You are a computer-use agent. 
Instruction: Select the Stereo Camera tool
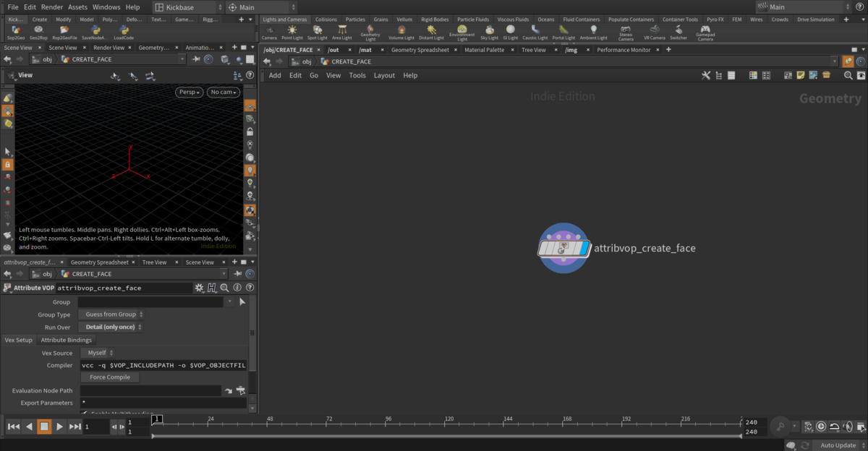[x=626, y=33]
